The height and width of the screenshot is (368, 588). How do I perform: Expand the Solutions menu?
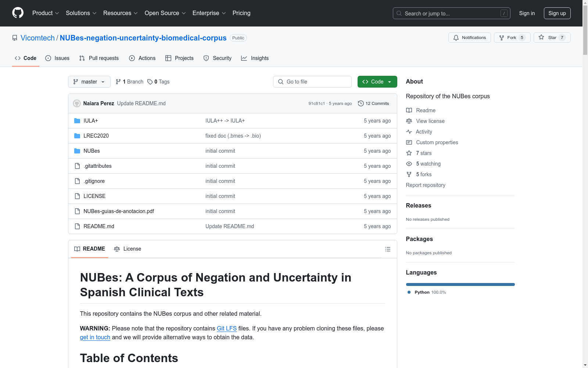pos(81,13)
